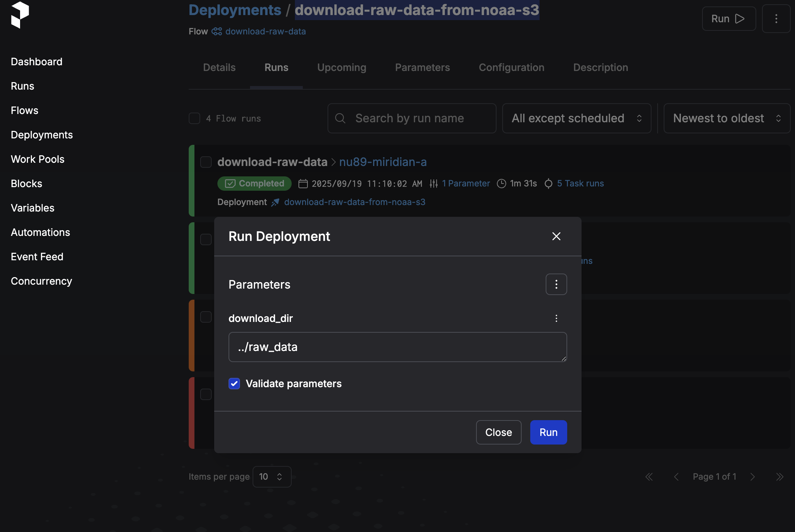Open the All except scheduled filter dropdown

(577, 118)
